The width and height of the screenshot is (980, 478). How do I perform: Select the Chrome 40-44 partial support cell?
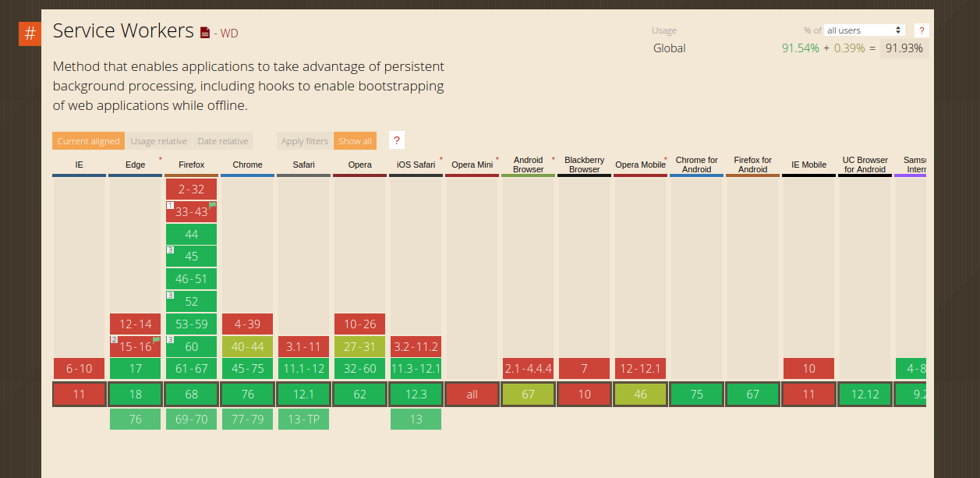pos(247,346)
